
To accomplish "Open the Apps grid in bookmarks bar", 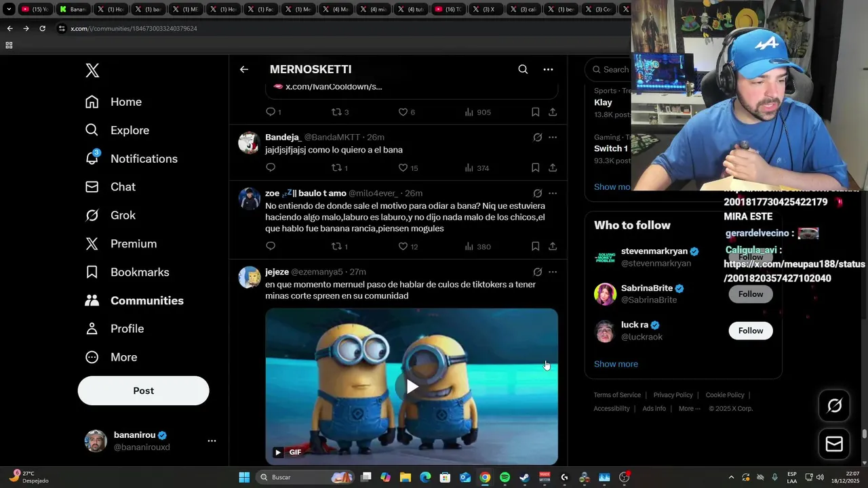I will (x=9, y=45).
